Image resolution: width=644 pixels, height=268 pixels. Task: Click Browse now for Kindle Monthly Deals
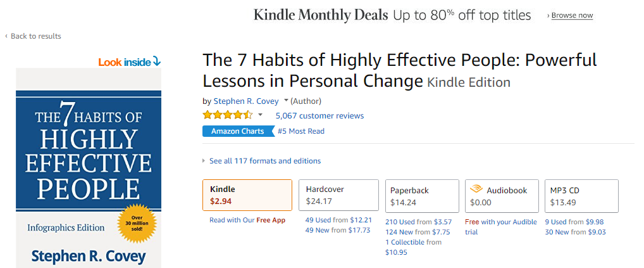572,15
